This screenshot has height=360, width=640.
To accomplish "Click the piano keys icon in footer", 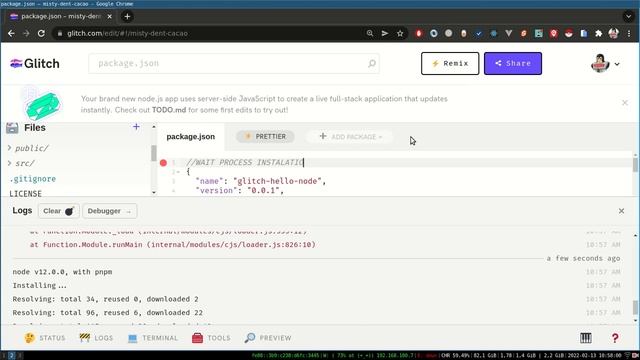I will (x=586, y=338).
